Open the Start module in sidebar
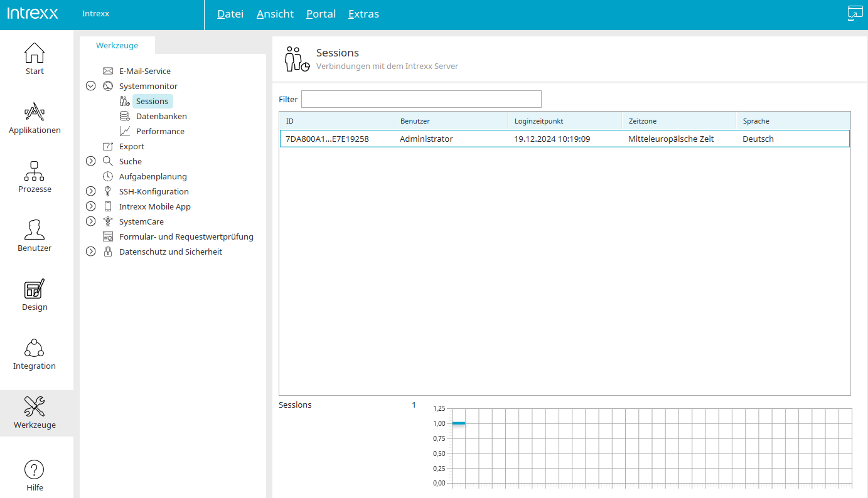The width and height of the screenshot is (868, 498). coord(35,58)
